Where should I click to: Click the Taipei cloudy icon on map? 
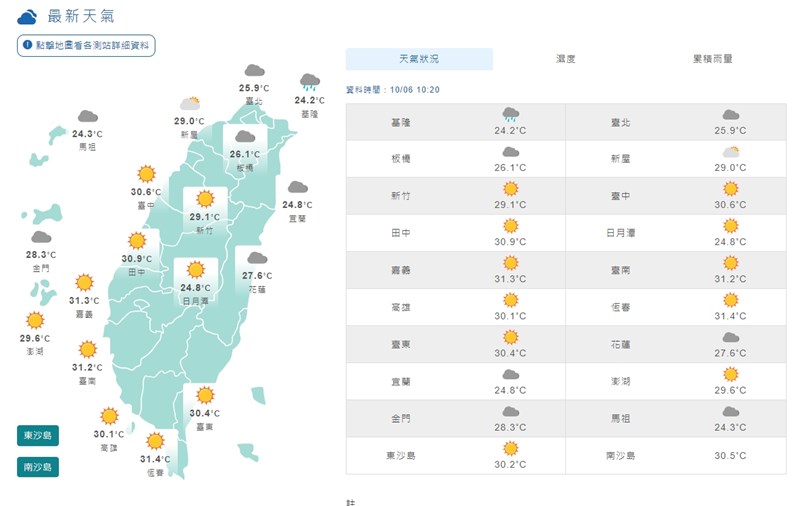tap(254, 71)
